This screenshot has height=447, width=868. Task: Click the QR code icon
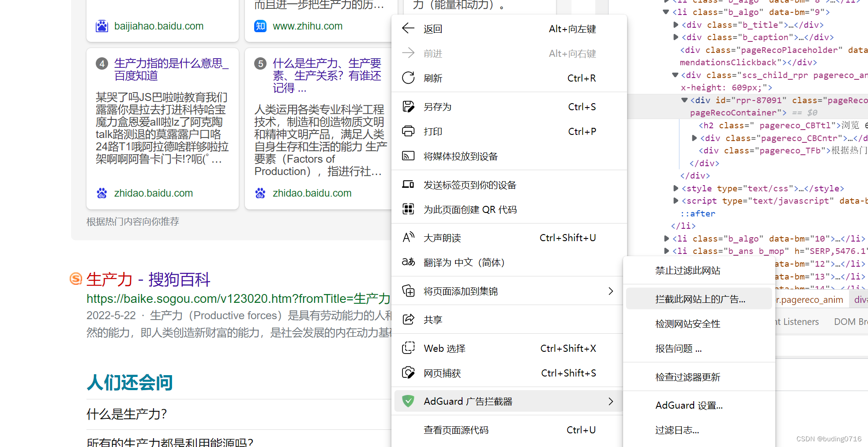408,209
